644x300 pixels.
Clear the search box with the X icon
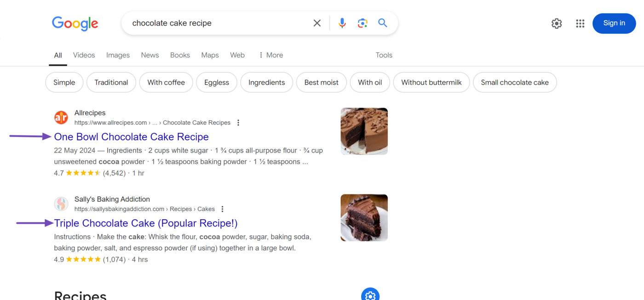tap(317, 23)
